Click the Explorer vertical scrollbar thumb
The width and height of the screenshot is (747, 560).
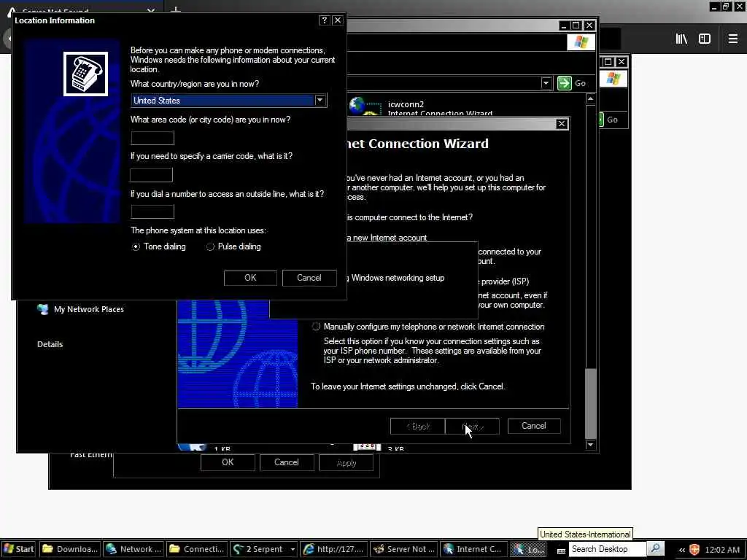(590, 402)
